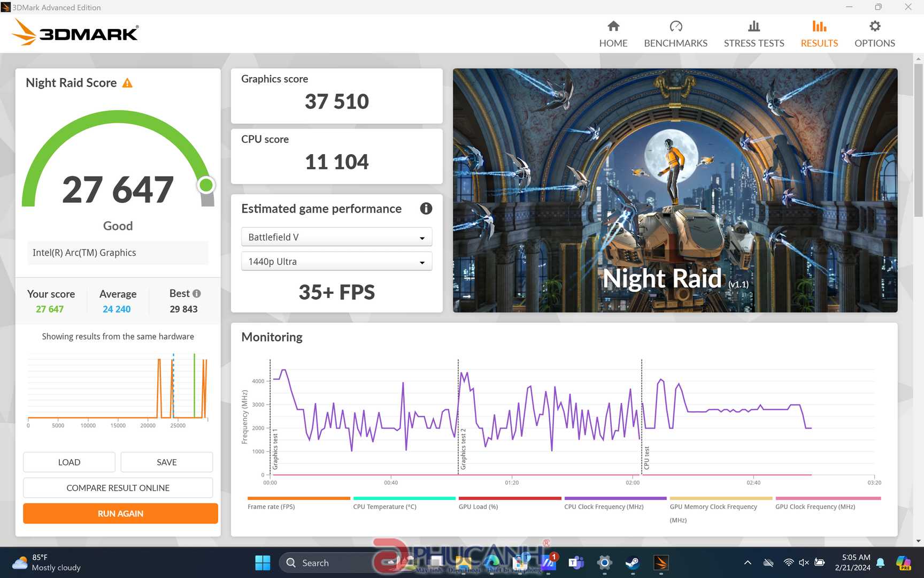Click the Estimated game performance info icon
This screenshot has width=924, height=578.
tap(426, 209)
